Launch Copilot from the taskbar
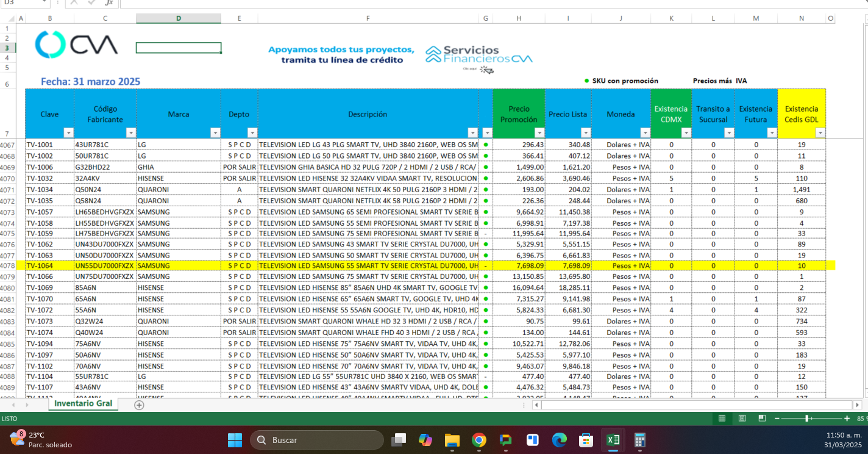 [425, 440]
